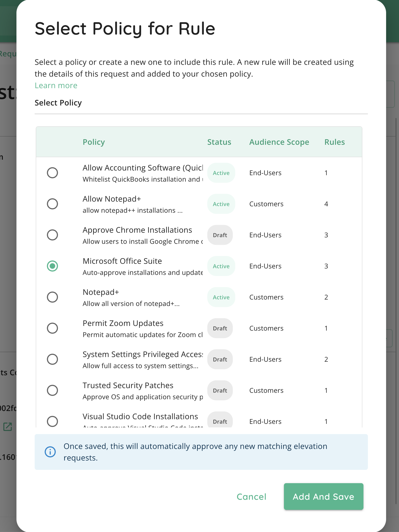This screenshot has width=399, height=532.
Task: Click 'Allow full access to system settings...' text
Action: point(141,365)
